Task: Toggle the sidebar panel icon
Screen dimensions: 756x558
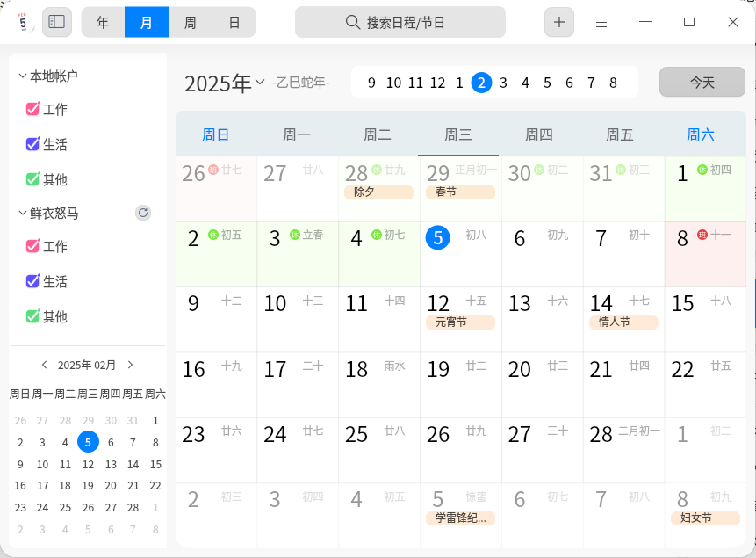Action: [x=57, y=22]
